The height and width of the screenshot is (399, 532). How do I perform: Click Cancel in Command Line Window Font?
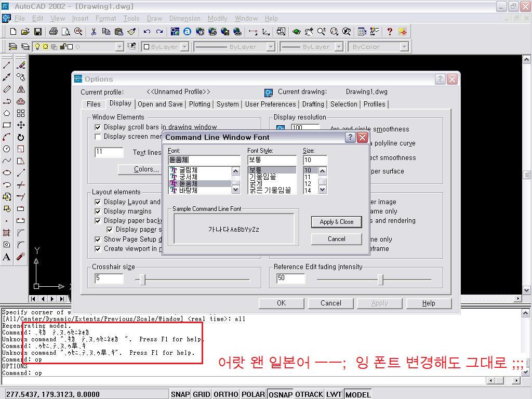click(x=336, y=239)
